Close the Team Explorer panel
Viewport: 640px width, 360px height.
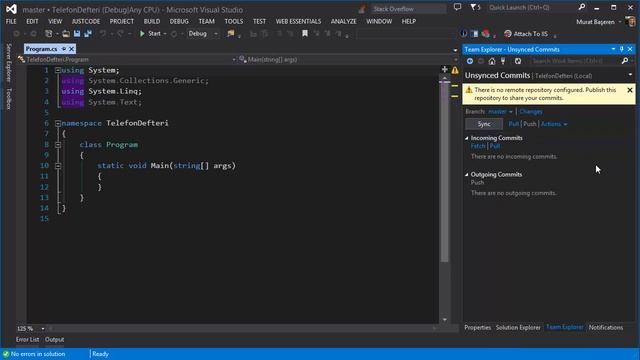[x=630, y=49]
